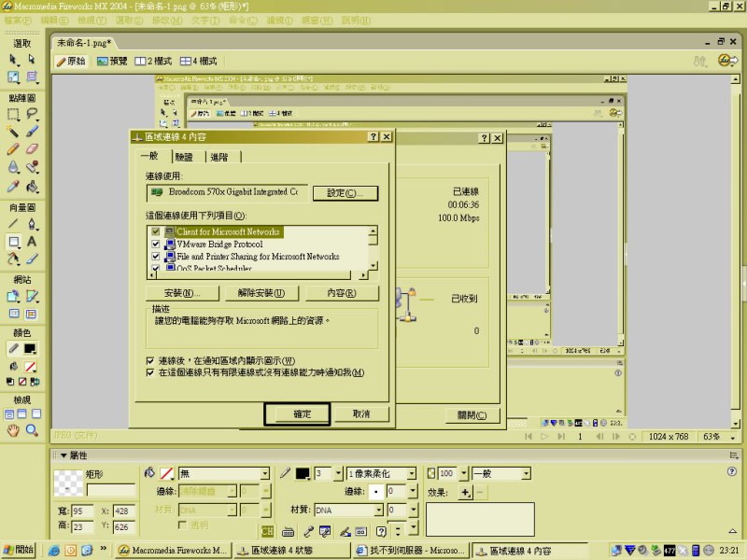Image resolution: width=747 pixels, height=560 pixels.
Task: Select the Rectangle vector tool
Action: [13, 242]
